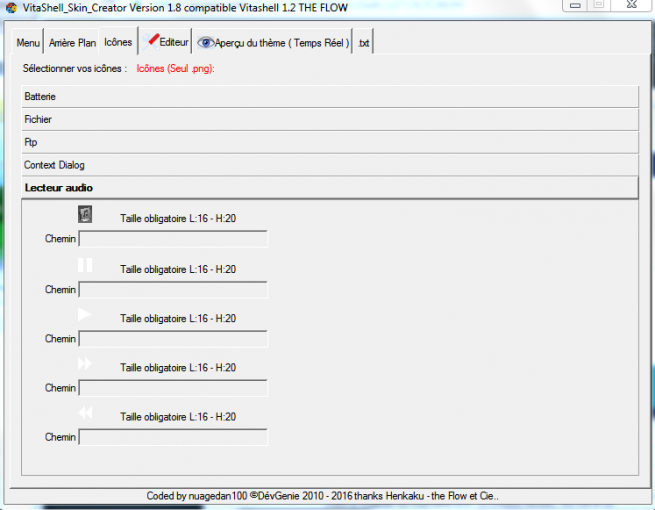Select the Icônes tab
This screenshot has width=655, height=510.
pyautogui.click(x=118, y=42)
